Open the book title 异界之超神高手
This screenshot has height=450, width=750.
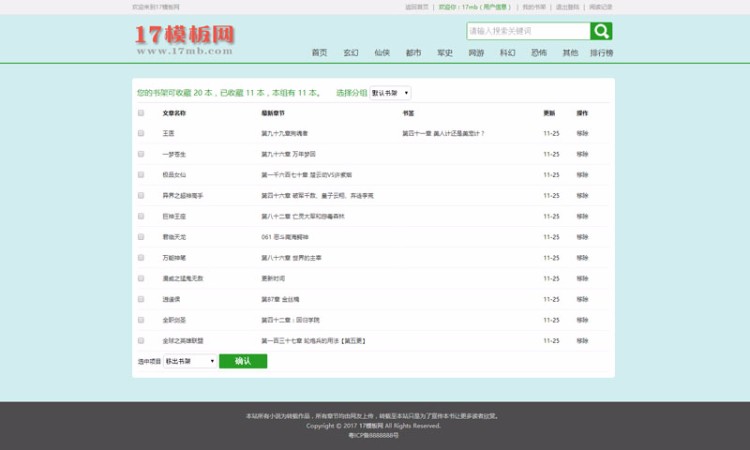183,195
